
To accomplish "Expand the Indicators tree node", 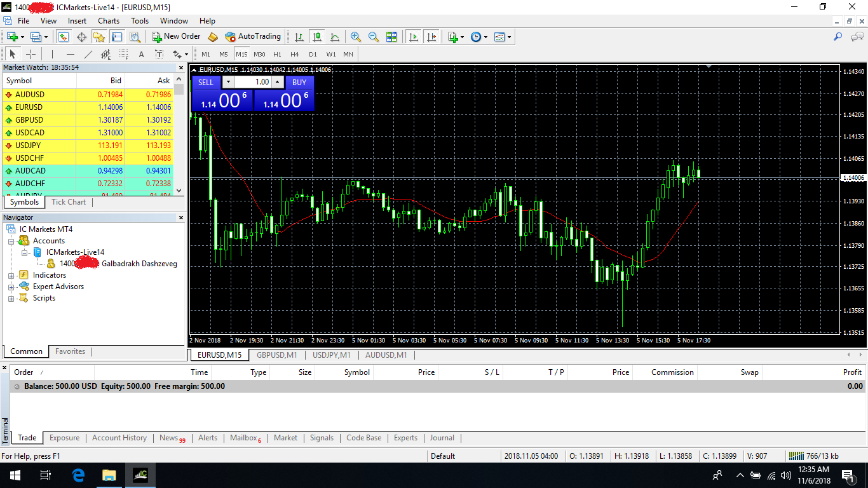I will [11, 275].
